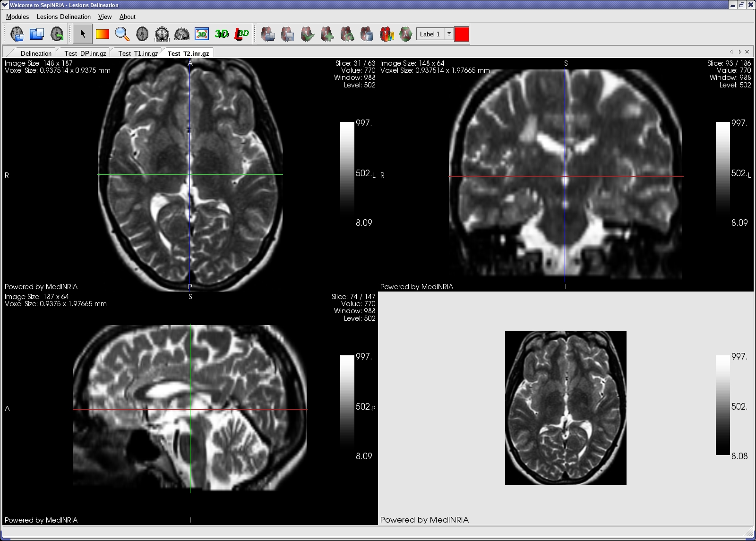This screenshot has height=541, width=756.
Task: Click the tab scroll right arrow
Action: click(739, 52)
